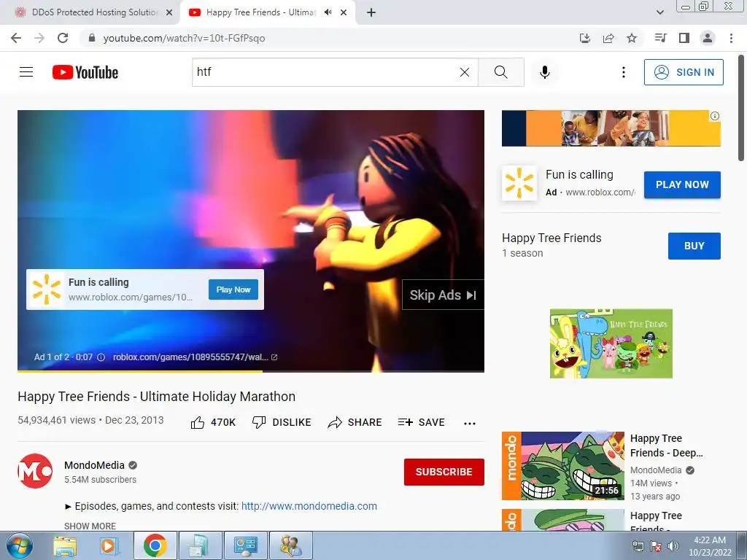Expand description with SHOW MORE
747x560 pixels.
(90, 526)
